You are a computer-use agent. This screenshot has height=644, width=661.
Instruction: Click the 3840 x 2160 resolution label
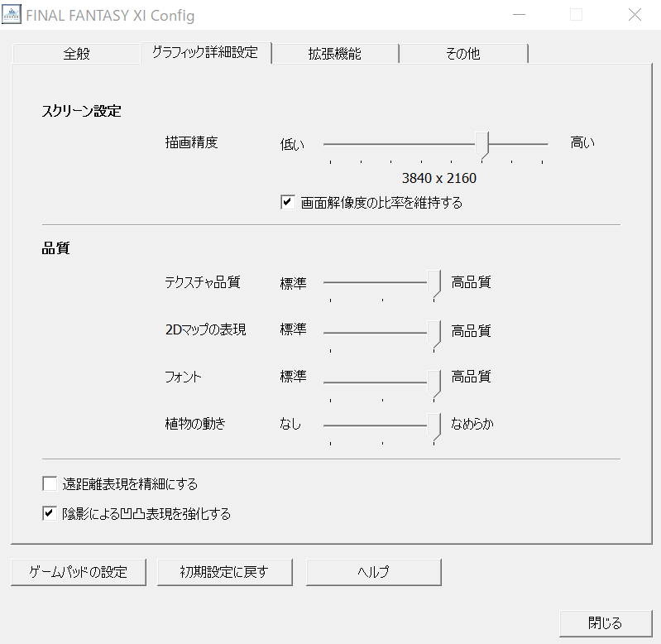pos(438,178)
